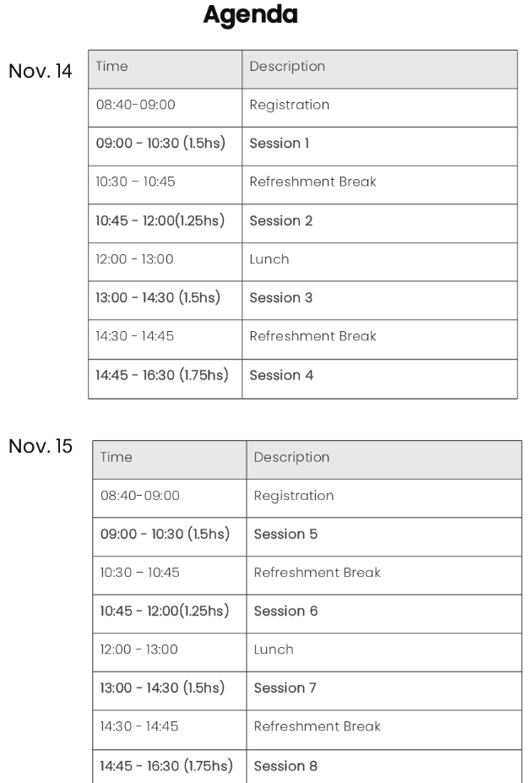The width and height of the screenshot is (532, 783).
Task: Select Registration in the Nov. 14 table
Action: click(x=290, y=106)
